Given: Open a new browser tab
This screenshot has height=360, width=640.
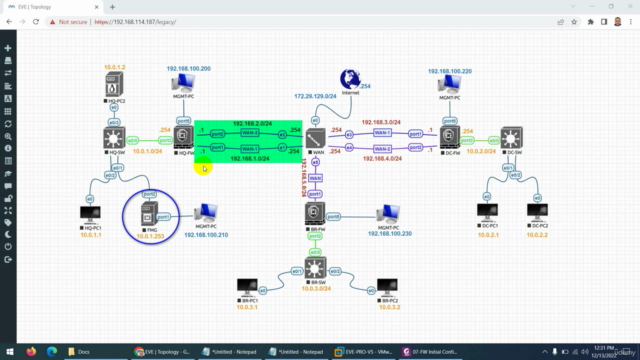Looking at the screenshot, I should click(x=112, y=7).
